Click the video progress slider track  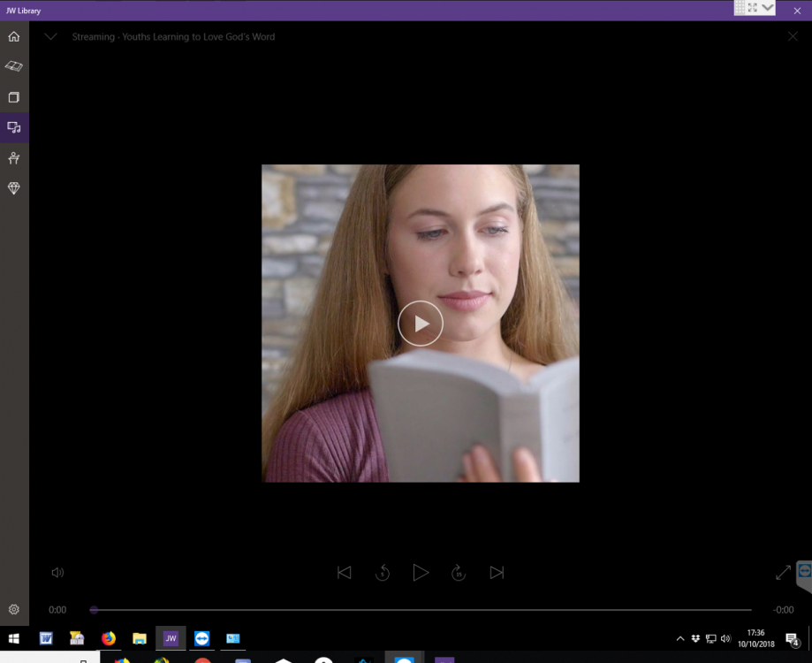tap(422, 610)
